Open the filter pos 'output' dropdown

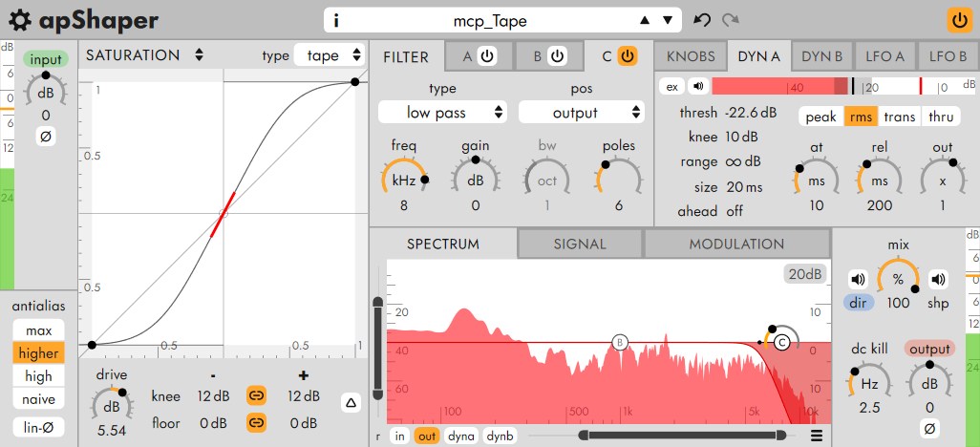[x=581, y=113]
